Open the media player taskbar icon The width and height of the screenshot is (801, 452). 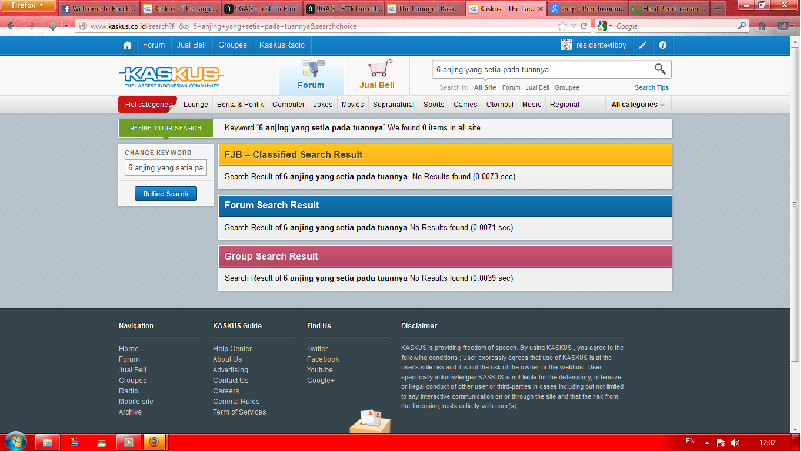click(x=128, y=442)
